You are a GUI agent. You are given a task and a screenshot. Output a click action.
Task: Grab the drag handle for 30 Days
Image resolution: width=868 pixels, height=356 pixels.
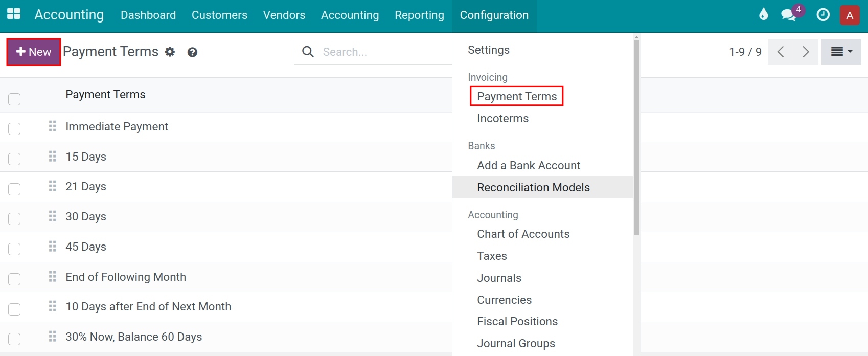52,216
